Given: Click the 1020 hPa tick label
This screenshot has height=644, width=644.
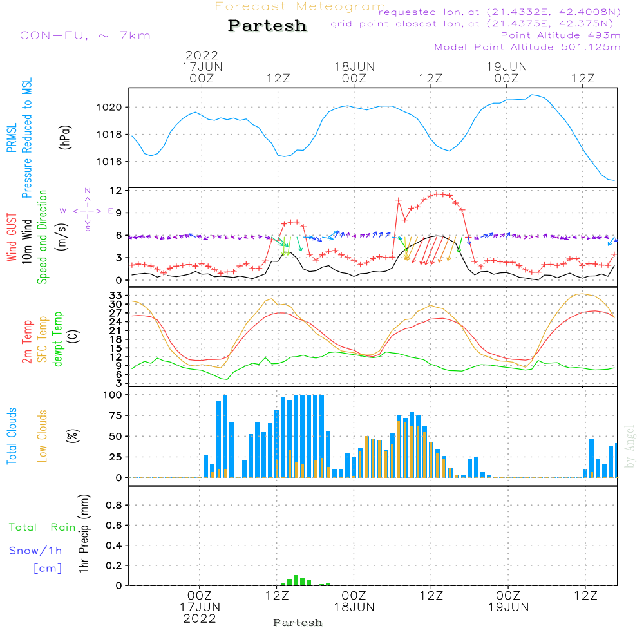Looking at the screenshot, I should click(x=109, y=108).
